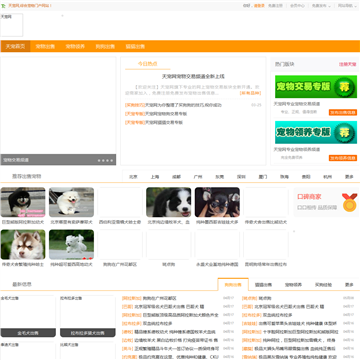Open white Samoyed puppy thumbnail
Screen dimensions: 360x360
(x=71, y=202)
